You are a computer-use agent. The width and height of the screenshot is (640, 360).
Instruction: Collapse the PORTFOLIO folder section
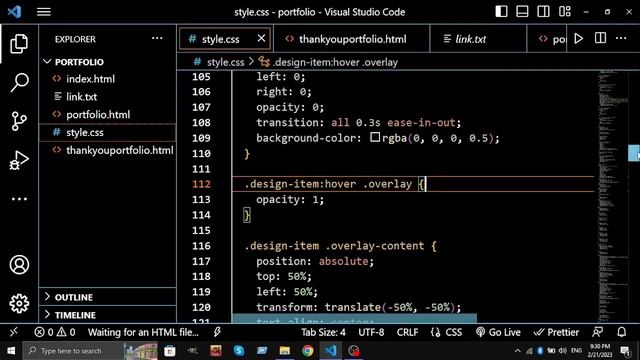(108, 62)
